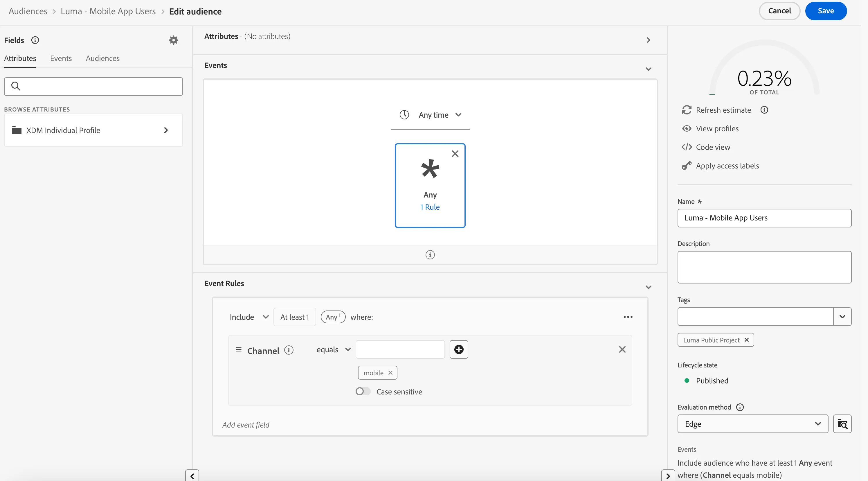Image resolution: width=868 pixels, height=481 pixels.
Task: Click the View profiles eye icon
Action: coord(686,128)
